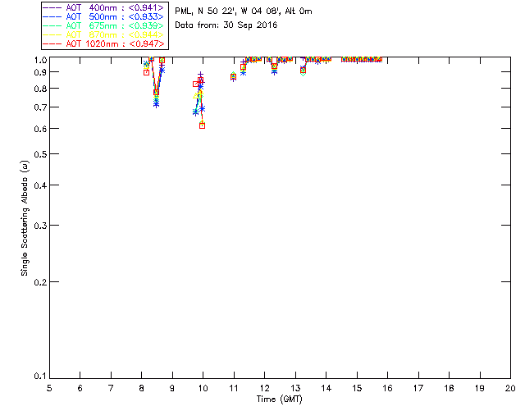Click the Time (GMT) axis title

pos(279,399)
